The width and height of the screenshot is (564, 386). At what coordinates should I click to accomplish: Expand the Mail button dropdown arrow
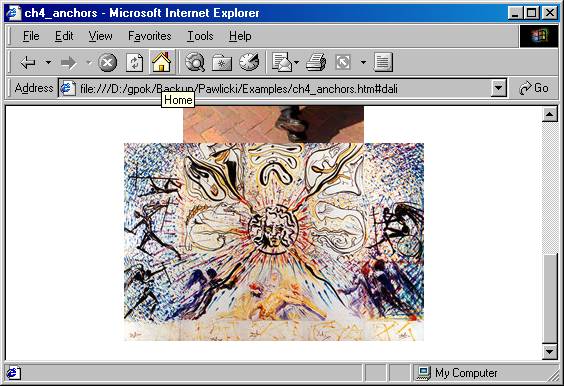pos(296,63)
